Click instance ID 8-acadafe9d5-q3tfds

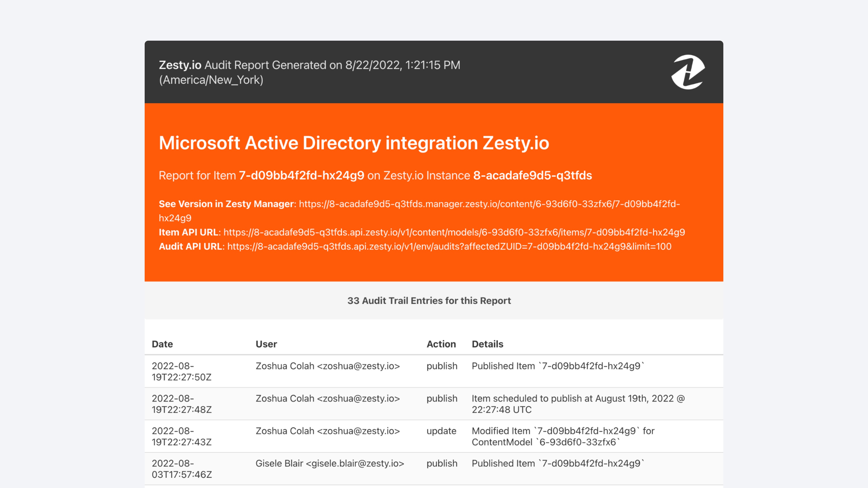pos(532,176)
